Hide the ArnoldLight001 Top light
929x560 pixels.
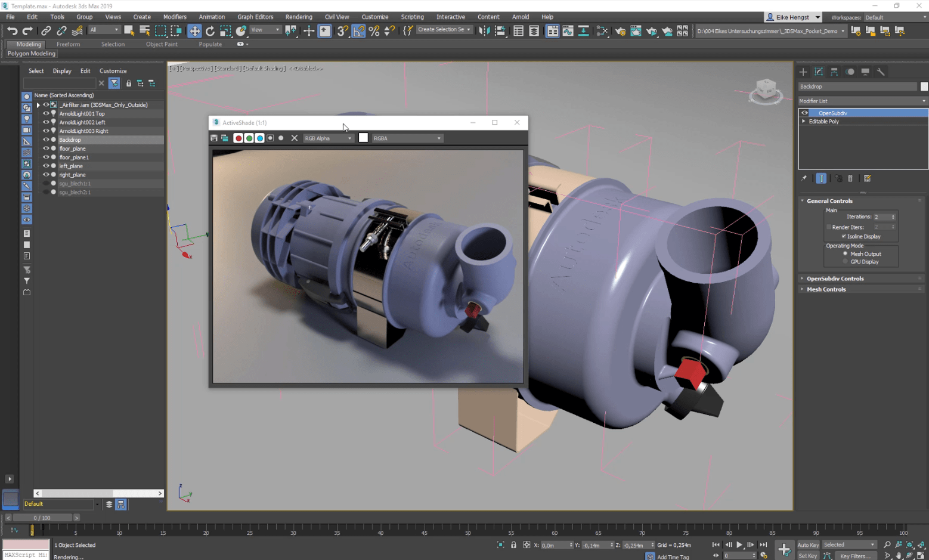click(46, 113)
